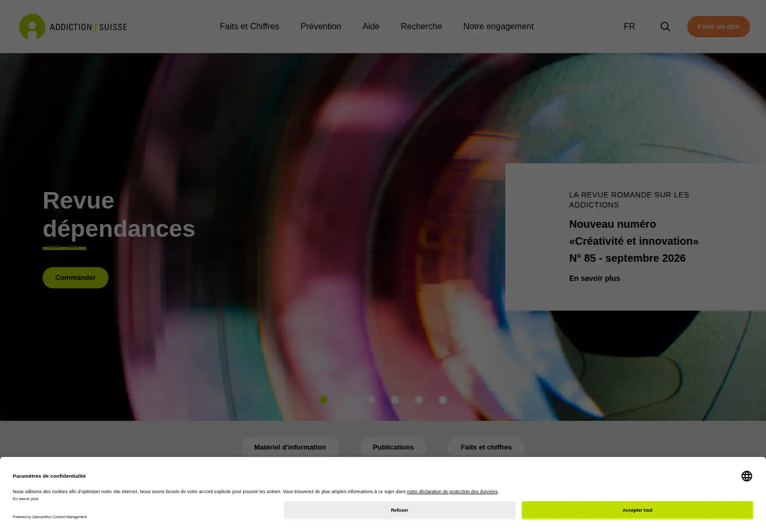
Task: Open the Prévention menu
Action: tap(321, 27)
